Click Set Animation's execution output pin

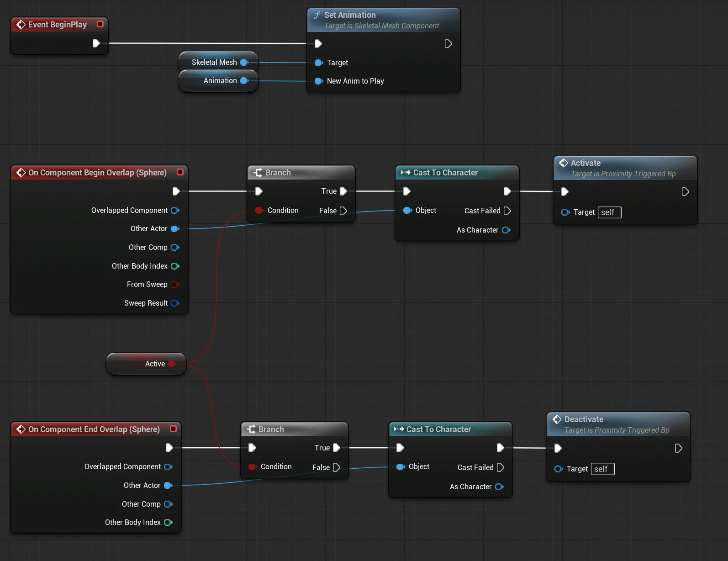pos(448,44)
